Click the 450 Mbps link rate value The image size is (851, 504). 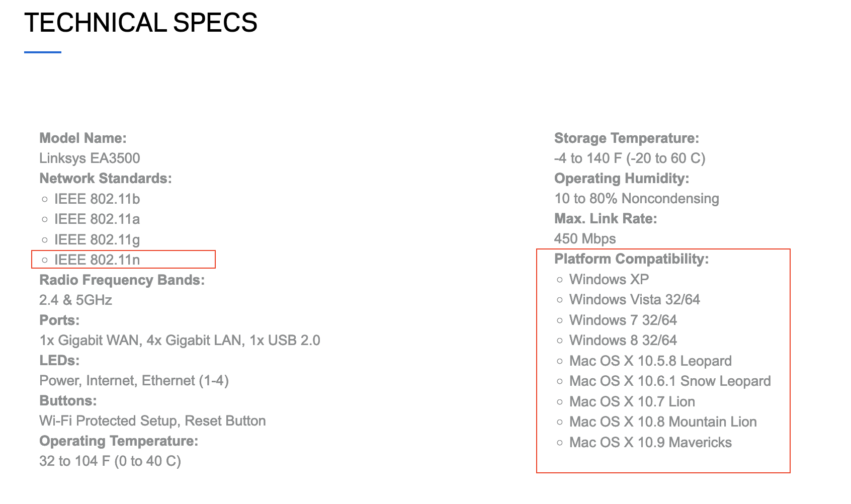584,239
